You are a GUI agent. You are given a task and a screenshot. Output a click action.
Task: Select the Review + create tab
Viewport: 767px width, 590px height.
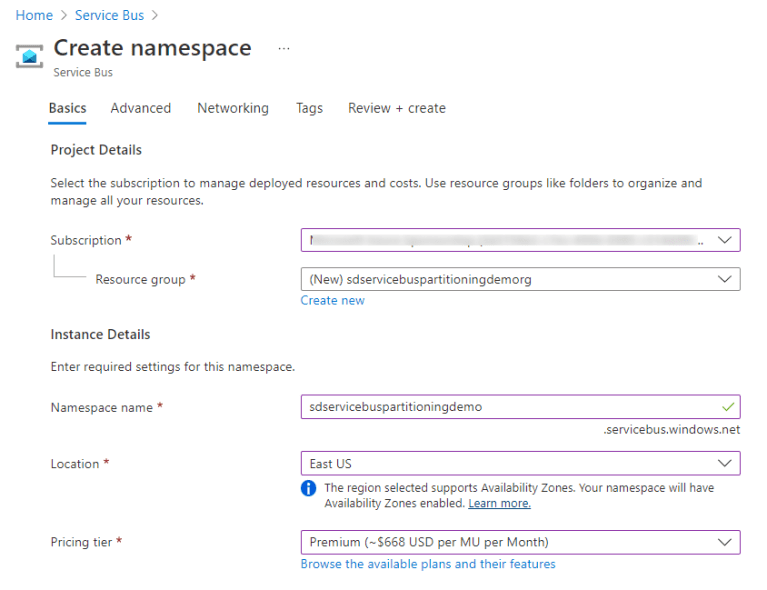coord(397,108)
